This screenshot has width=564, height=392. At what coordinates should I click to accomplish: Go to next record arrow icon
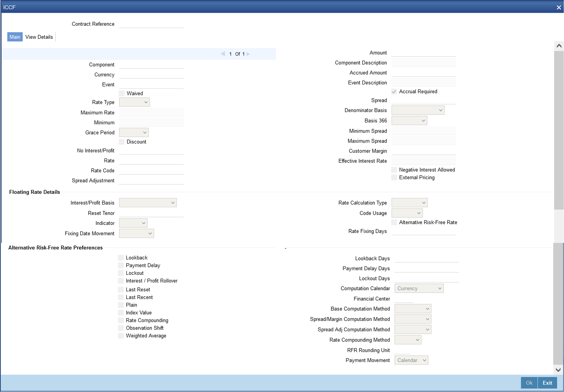tap(248, 54)
